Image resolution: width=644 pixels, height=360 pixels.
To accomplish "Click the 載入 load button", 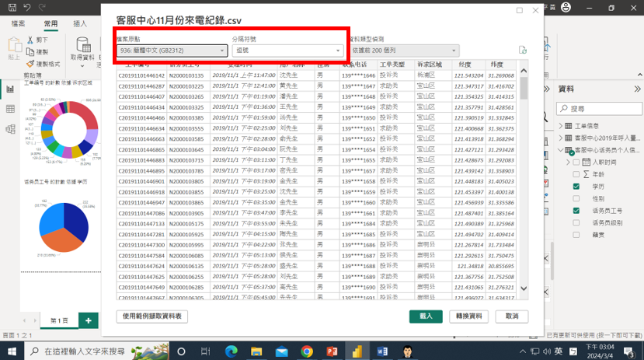I will [426, 316].
